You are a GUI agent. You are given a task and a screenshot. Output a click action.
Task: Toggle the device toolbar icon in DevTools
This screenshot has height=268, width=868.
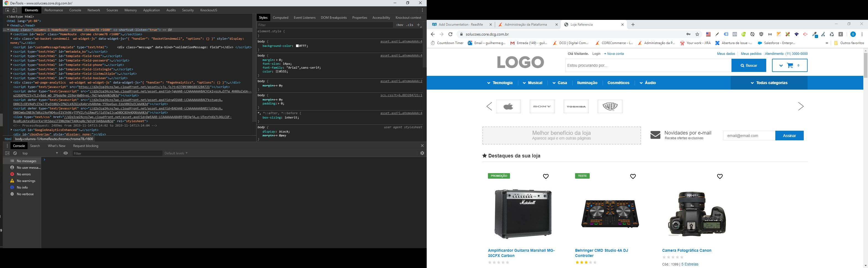click(15, 10)
